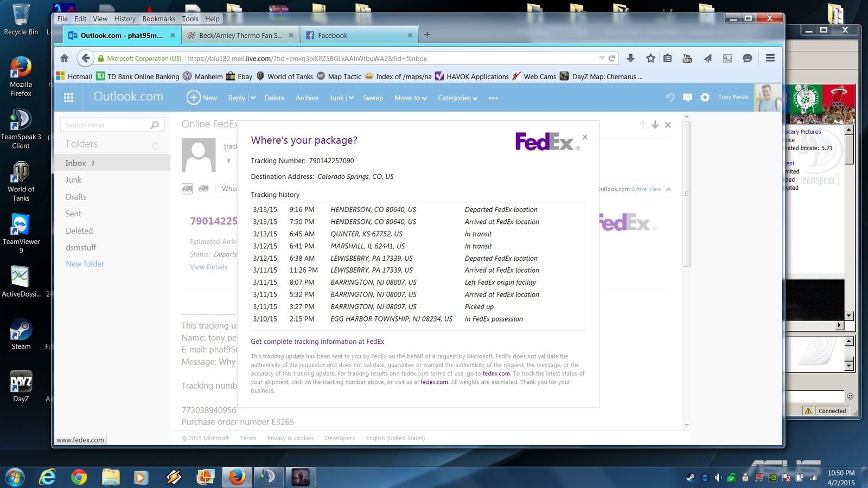Create a New folder
868x488 pixels.
85,264
